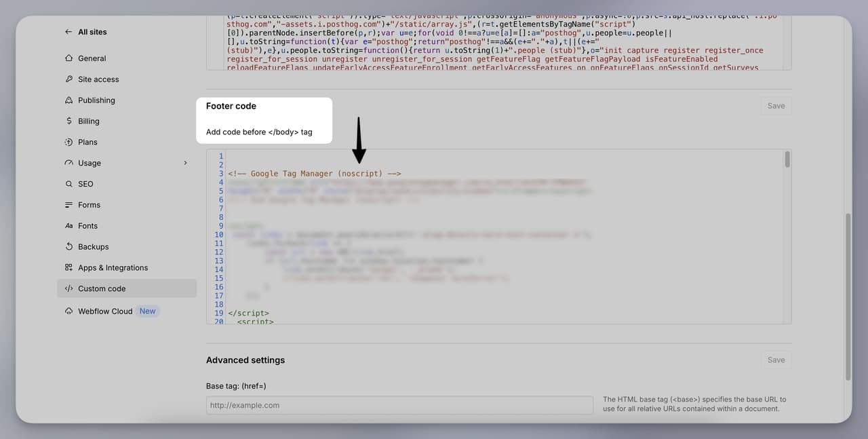Select Fonts in the sidebar
This screenshot has height=439, width=868.
tap(127, 226)
